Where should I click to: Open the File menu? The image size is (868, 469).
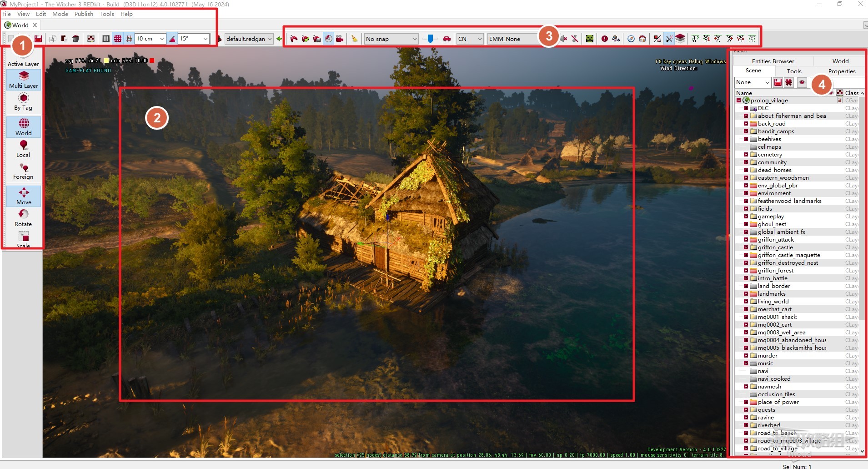pos(6,14)
